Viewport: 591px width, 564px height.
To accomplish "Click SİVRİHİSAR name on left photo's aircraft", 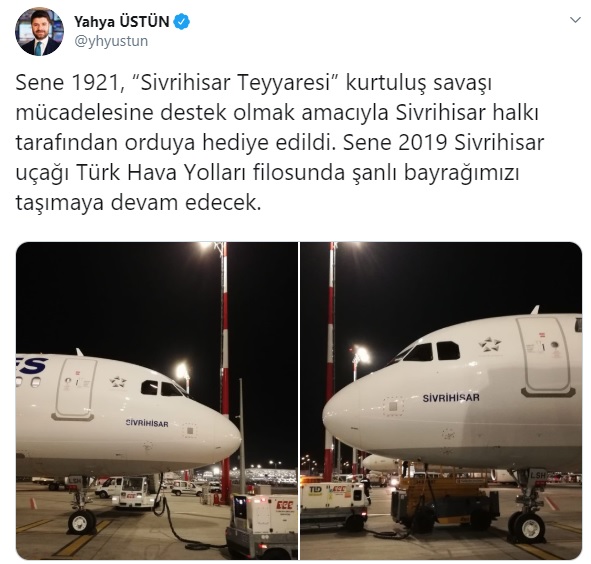I will [x=147, y=423].
